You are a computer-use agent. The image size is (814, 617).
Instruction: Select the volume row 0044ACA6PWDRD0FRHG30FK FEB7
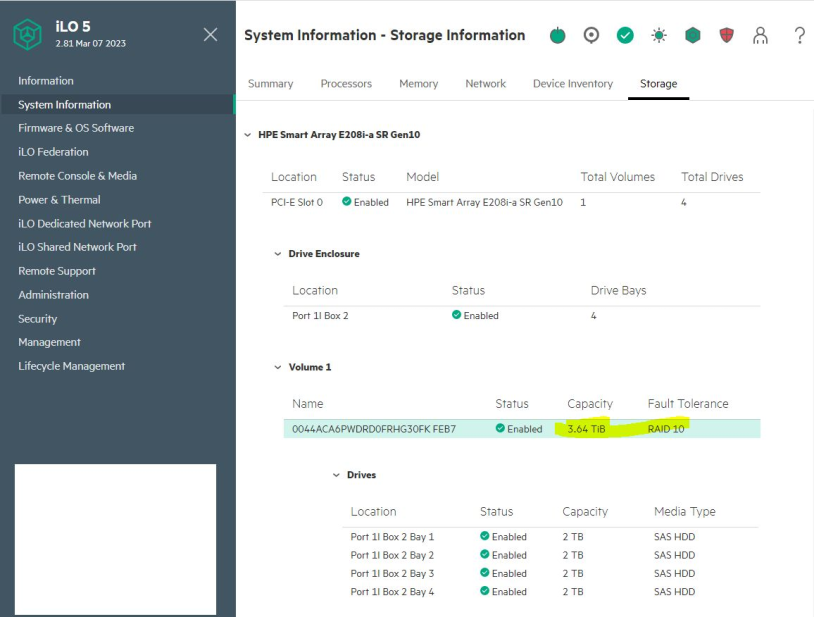click(x=374, y=429)
